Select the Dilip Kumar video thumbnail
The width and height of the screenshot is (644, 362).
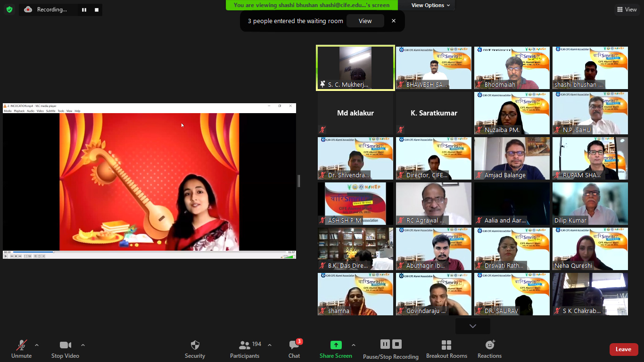click(x=590, y=204)
